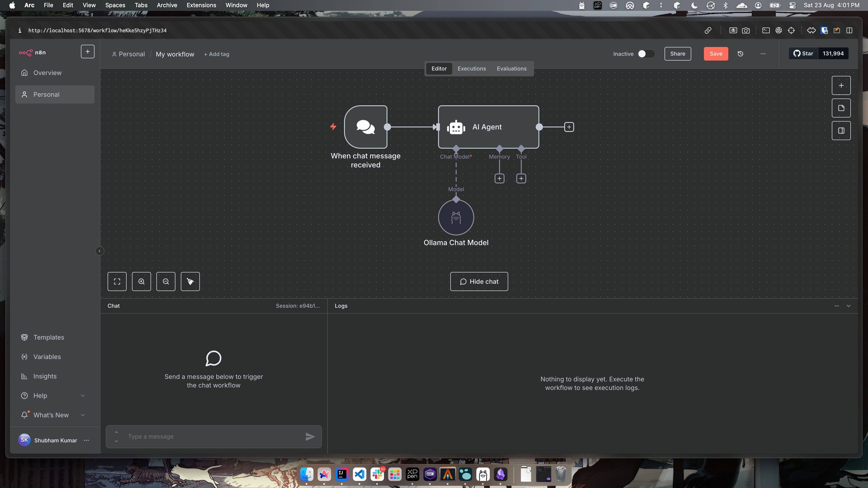The width and height of the screenshot is (868, 488).
Task: Select the AI Agent robot node
Action: pos(488,127)
